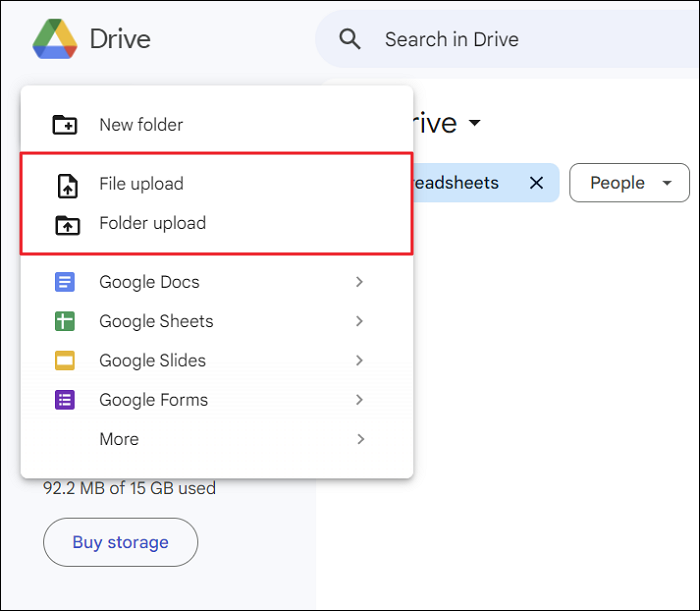This screenshot has width=700, height=611.
Task: Open the More submenu entry
Action: point(119,439)
